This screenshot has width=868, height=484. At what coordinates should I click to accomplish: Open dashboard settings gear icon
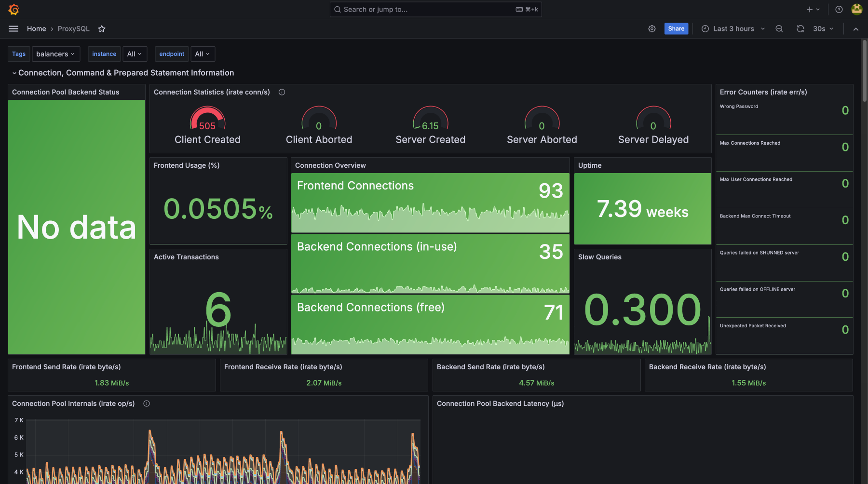coord(652,29)
